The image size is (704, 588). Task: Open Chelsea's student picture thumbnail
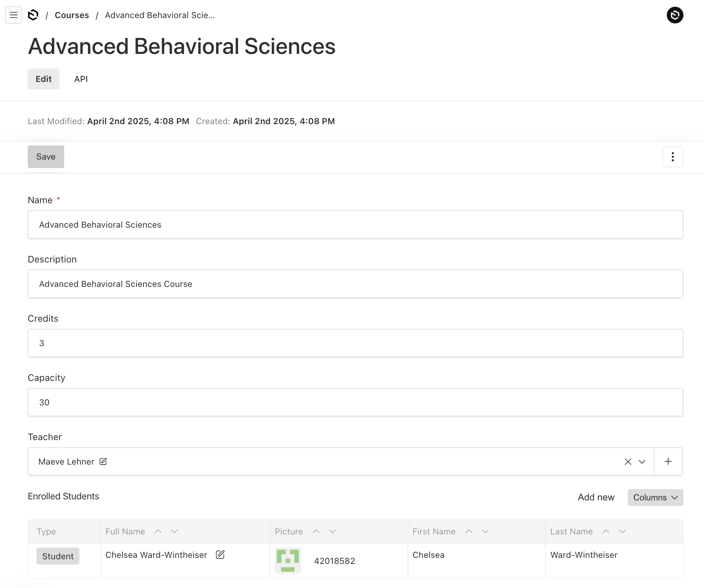287,560
